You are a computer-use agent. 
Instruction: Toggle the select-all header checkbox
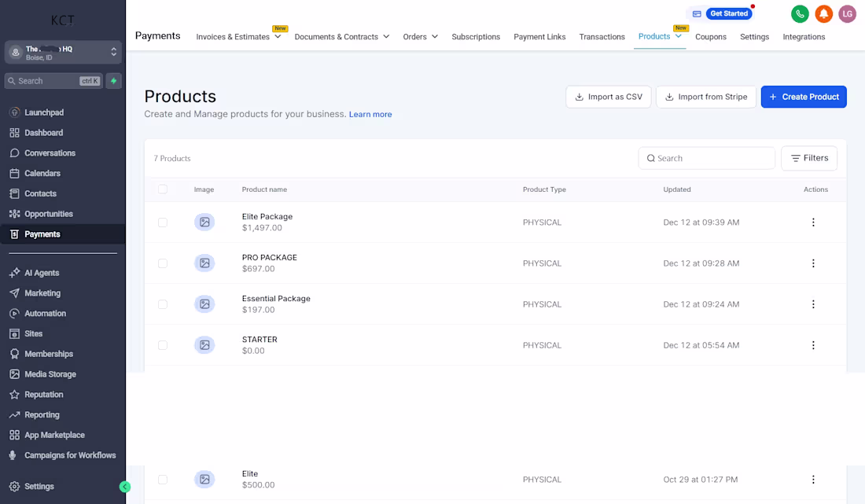[x=163, y=189]
